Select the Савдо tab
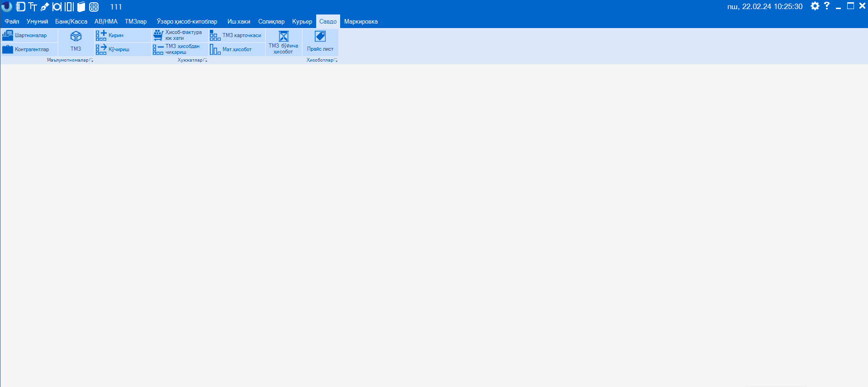Screen dimensions: 868x387 coord(328,21)
